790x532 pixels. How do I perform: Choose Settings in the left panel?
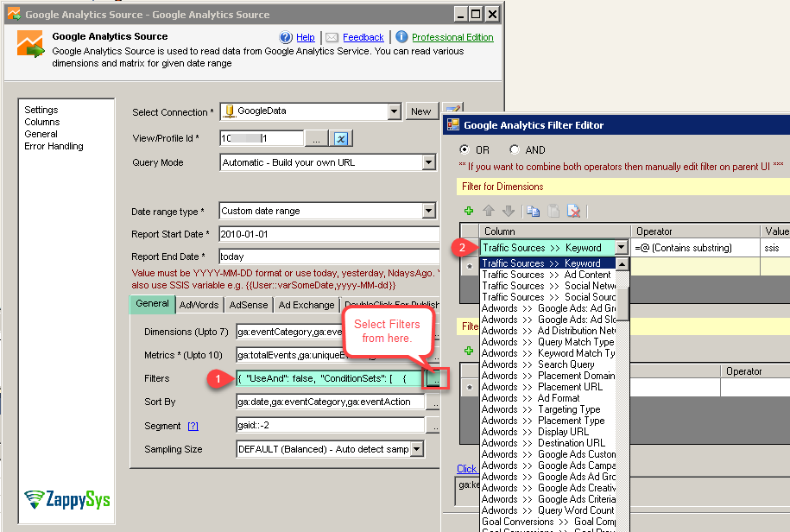coord(41,110)
